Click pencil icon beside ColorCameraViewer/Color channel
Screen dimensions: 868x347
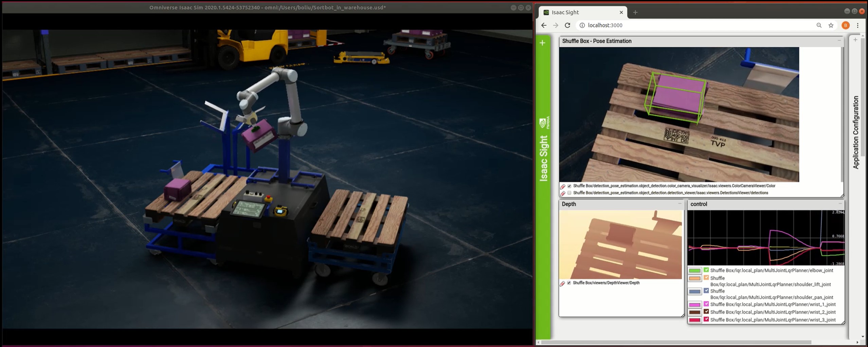click(563, 186)
